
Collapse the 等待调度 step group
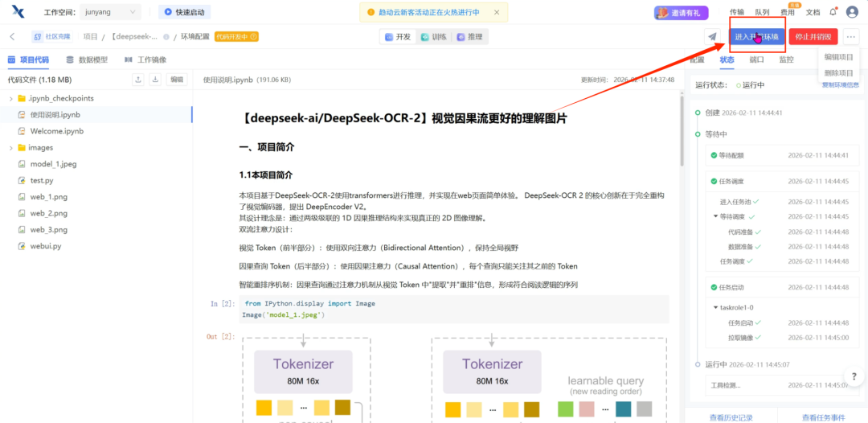716,216
